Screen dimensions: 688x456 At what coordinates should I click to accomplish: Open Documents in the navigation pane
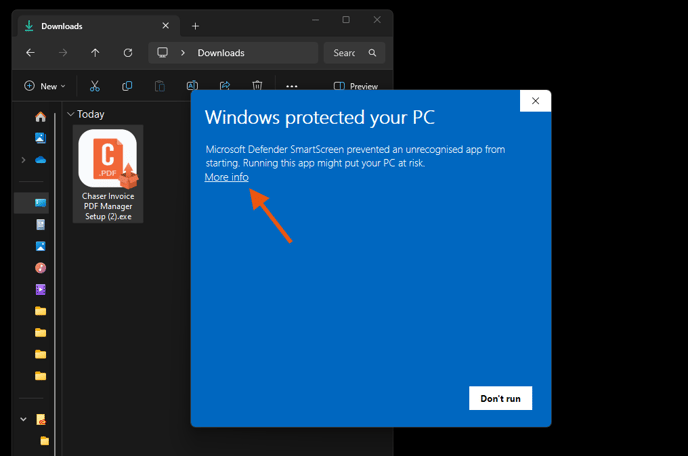[40, 225]
